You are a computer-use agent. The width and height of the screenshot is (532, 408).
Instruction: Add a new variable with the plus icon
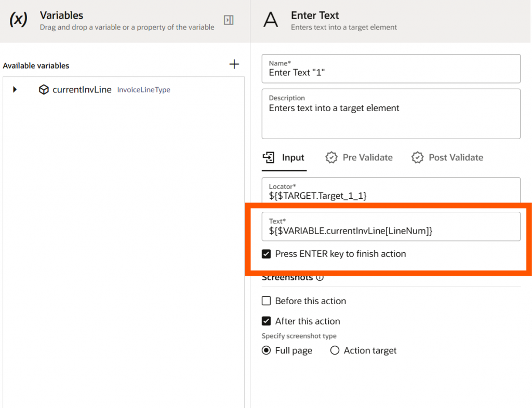(234, 64)
